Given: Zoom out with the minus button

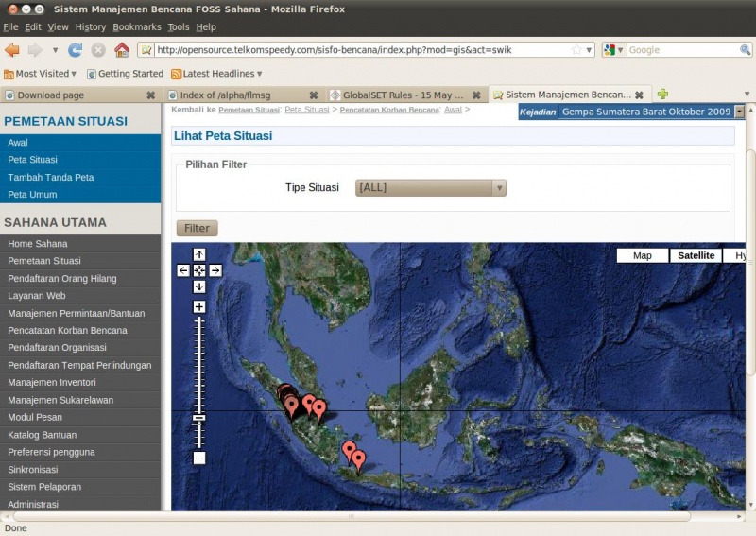Looking at the screenshot, I should [x=199, y=458].
